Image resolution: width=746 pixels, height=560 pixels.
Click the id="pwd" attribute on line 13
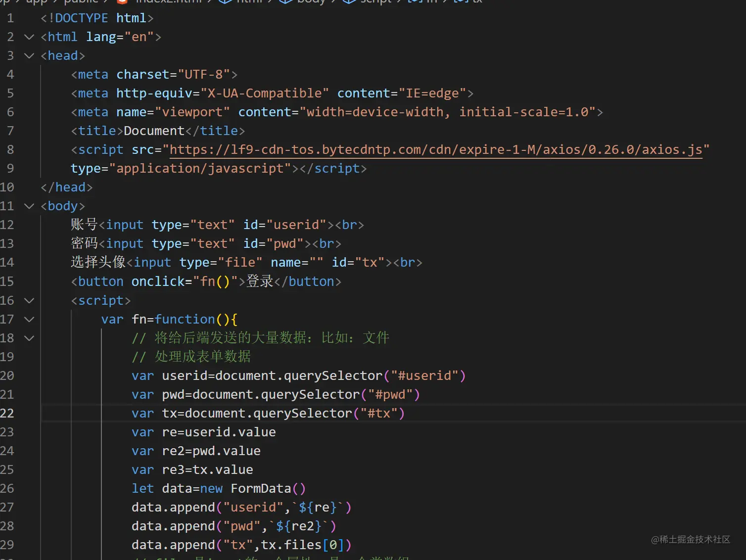click(x=273, y=244)
